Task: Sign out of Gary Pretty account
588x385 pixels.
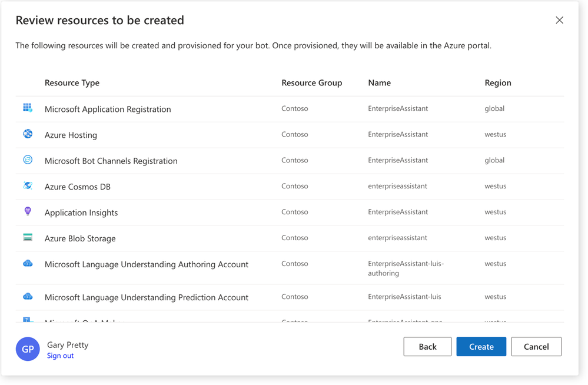Action: click(61, 356)
